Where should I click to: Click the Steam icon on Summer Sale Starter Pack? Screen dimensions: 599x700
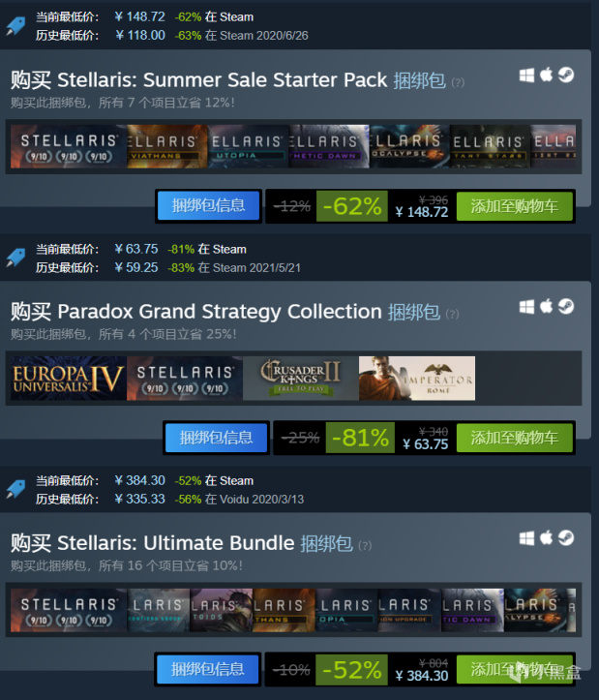(x=566, y=75)
